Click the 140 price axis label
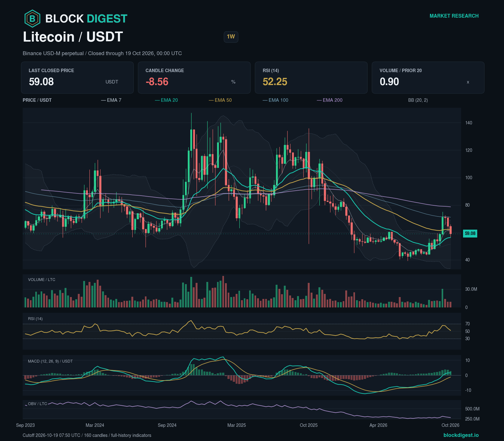 pos(469,123)
